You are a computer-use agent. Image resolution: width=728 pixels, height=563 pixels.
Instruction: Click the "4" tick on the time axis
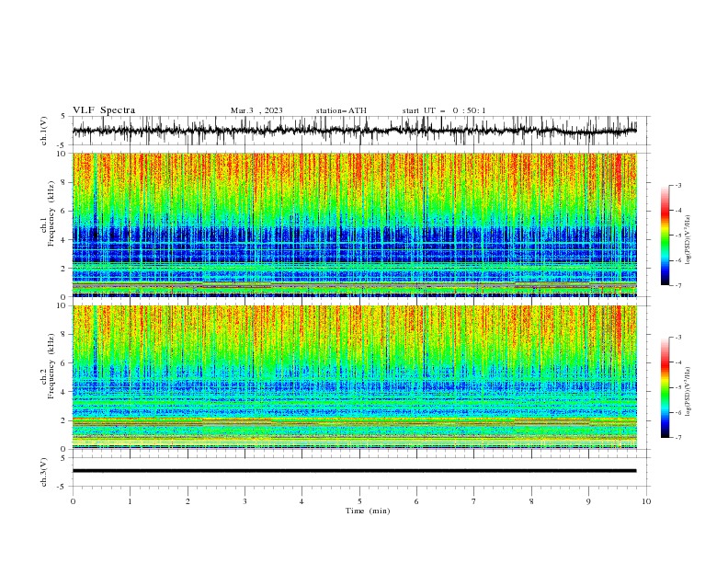coord(301,501)
